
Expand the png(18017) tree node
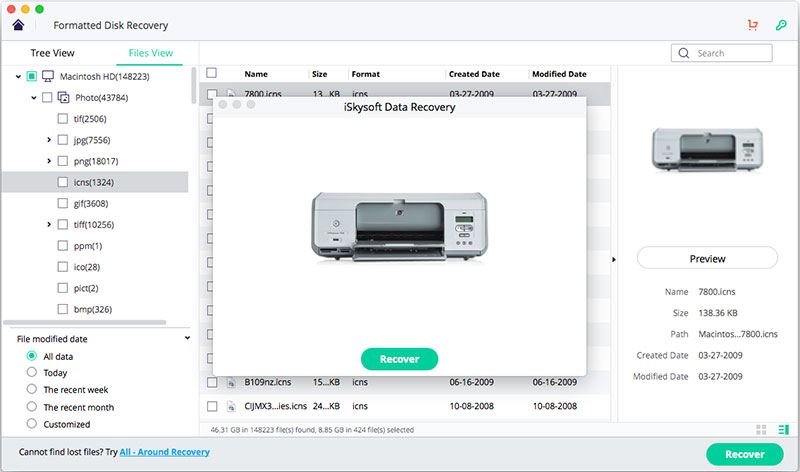pyautogui.click(x=49, y=161)
